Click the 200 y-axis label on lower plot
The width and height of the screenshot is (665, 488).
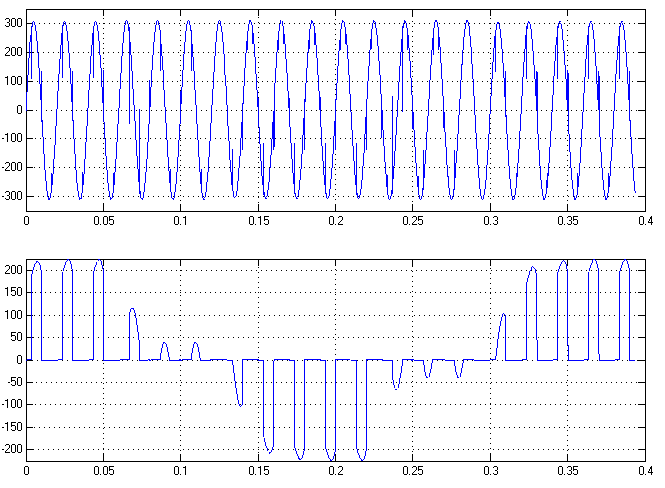tap(14, 270)
